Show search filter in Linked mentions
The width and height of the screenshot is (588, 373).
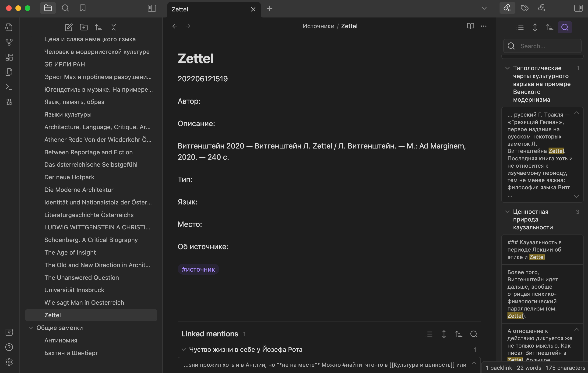(x=474, y=334)
